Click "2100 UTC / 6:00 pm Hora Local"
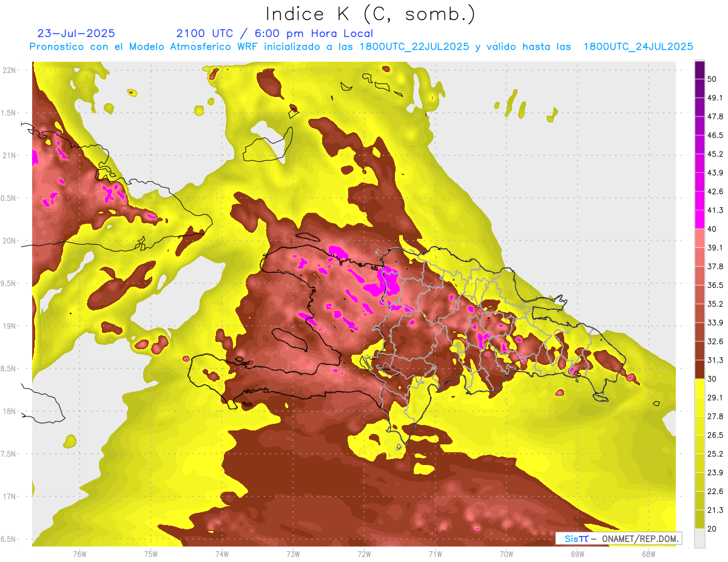The image size is (728, 562). point(274,33)
